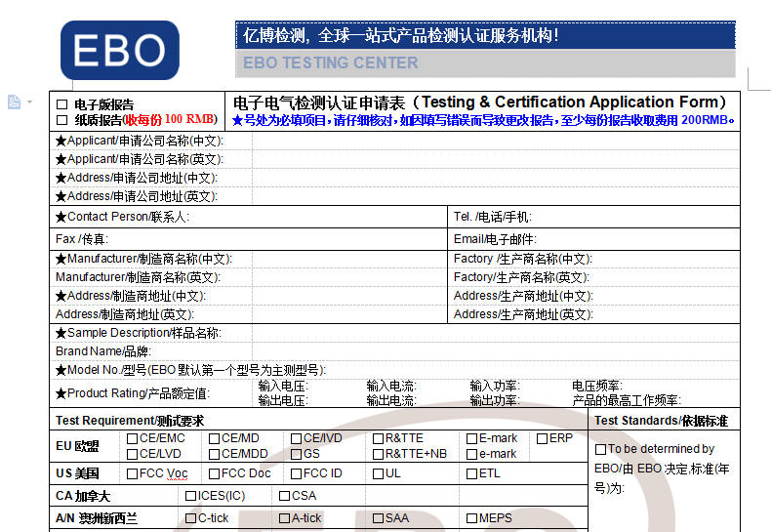Click the document icon in left margin
The width and height of the screenshot is (772, 532).
tap(14, 102)
